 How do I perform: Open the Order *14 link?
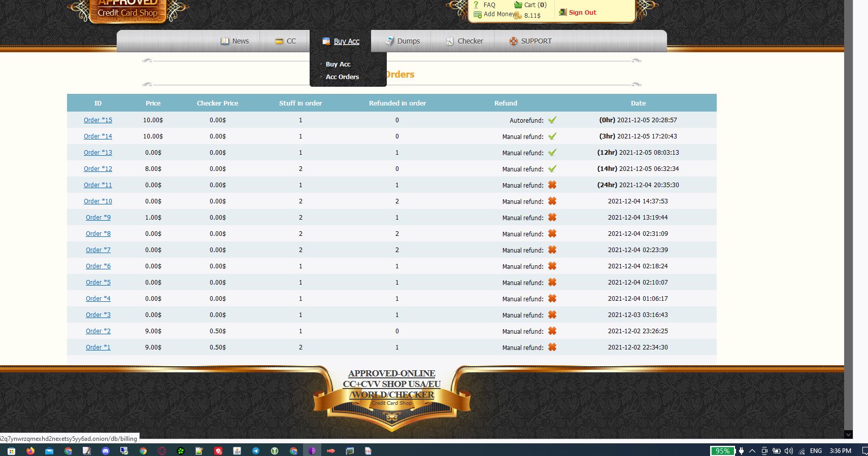point(98,136)
